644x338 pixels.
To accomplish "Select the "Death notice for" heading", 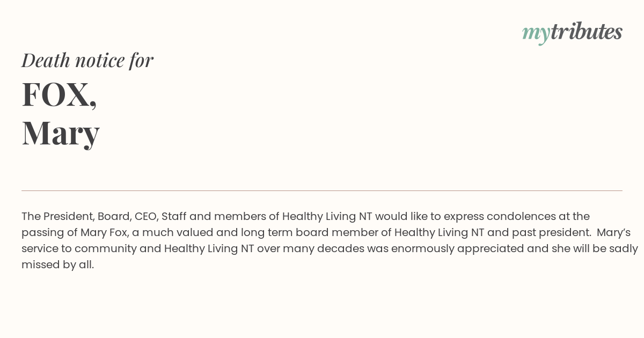I will click(x=87, y=60).
